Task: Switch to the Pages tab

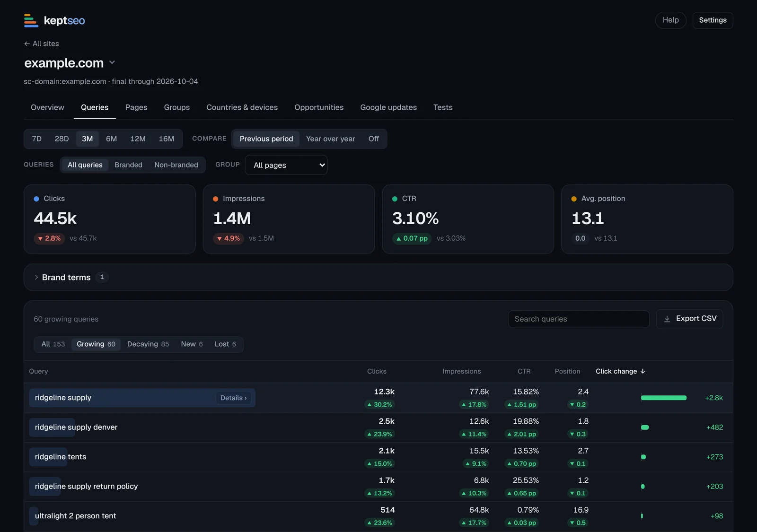Action: tap(136, 107)
